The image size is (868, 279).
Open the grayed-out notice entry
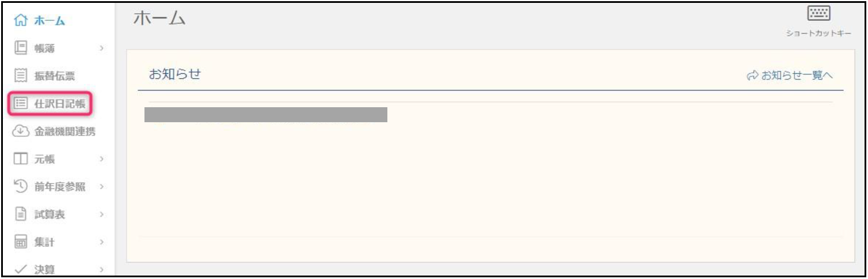pos(265,115)
